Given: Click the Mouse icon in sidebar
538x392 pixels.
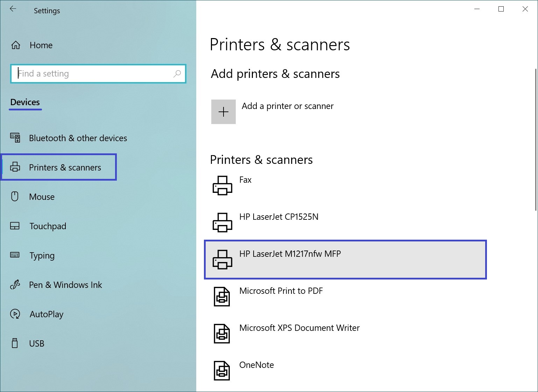Looking at the screenshot, I should [x=15, y=196].
